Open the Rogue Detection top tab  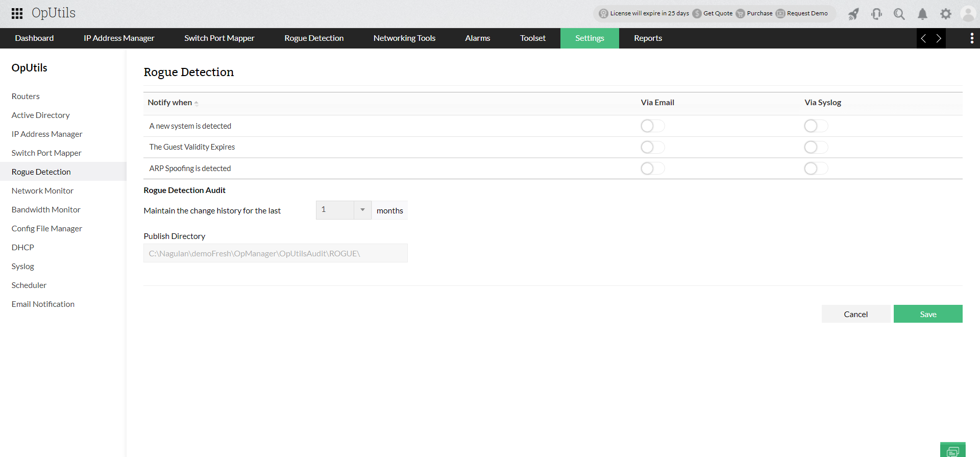[314, 38]
